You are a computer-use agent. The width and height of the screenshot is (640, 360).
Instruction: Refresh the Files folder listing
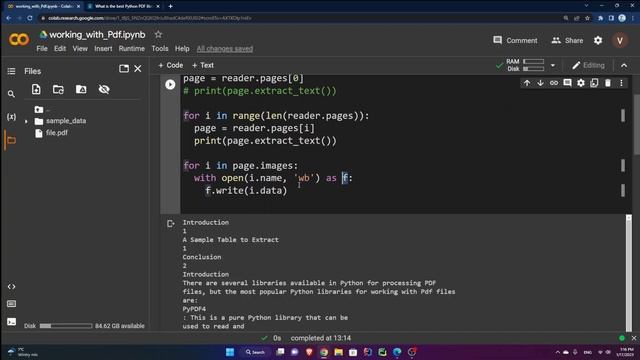click(x=58, y=89)
